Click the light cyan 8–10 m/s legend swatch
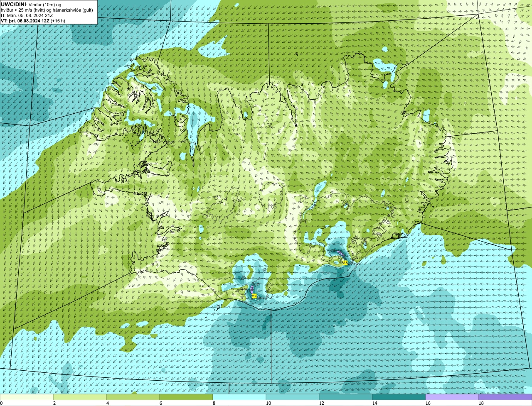The height and width of the screenshot is (406, 532). 239,397
